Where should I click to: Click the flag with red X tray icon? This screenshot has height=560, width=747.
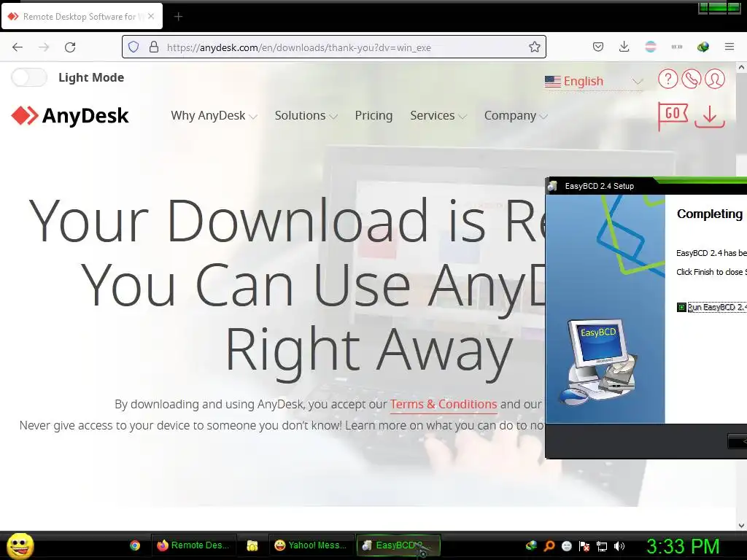[584, 546]
